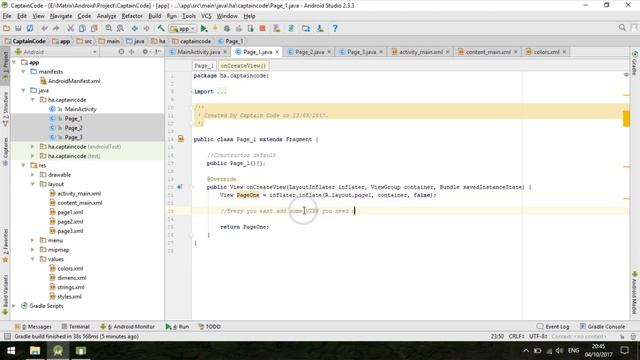Collapse the manifests folder
This screenshot has width=640, height=360.
[23, 71]
